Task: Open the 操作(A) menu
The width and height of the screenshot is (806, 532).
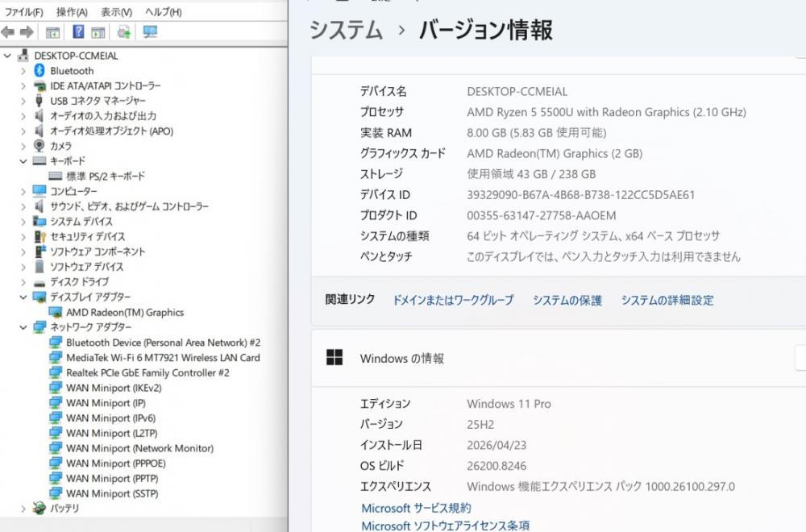Action: pos(72,12)
